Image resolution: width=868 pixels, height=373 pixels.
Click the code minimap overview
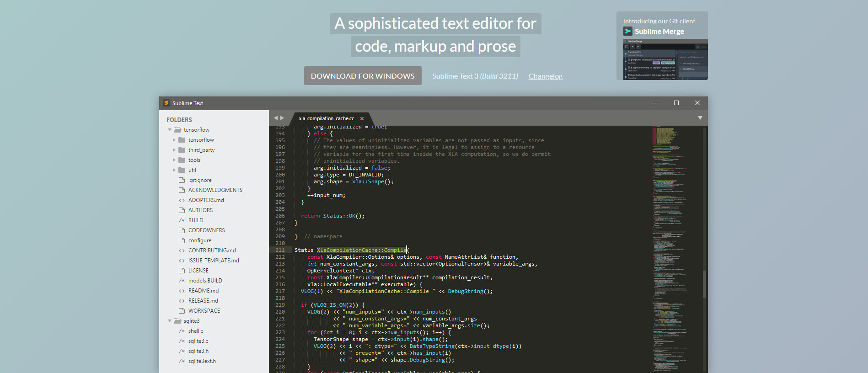click(x=675, y=249)
